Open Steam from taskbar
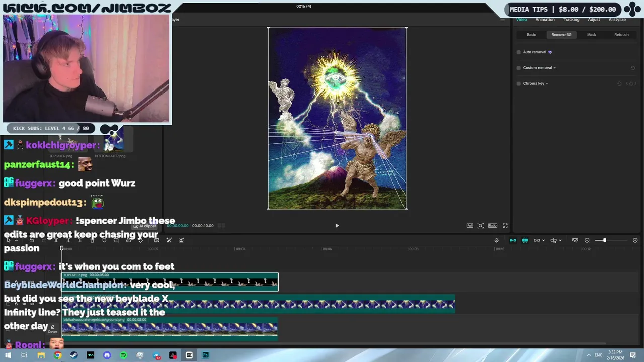Screen dimensions: 644x362 coord(74,355)
